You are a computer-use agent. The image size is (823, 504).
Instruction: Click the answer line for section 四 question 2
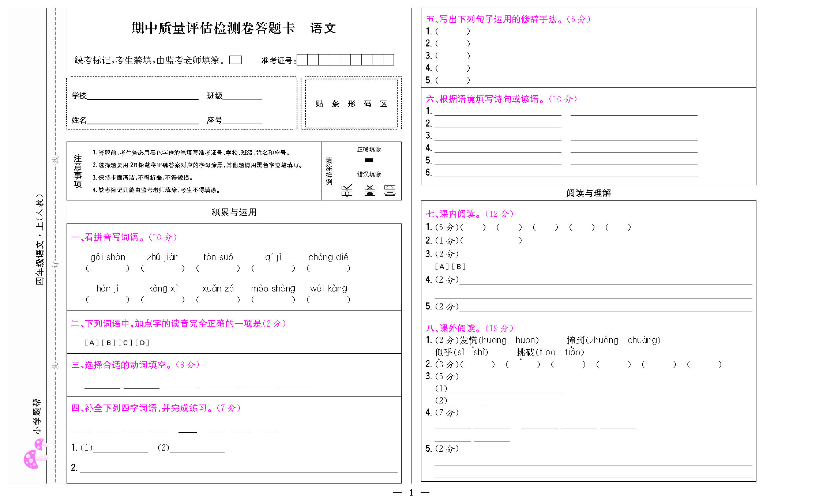pyautogui.click(x=238, y=469)
